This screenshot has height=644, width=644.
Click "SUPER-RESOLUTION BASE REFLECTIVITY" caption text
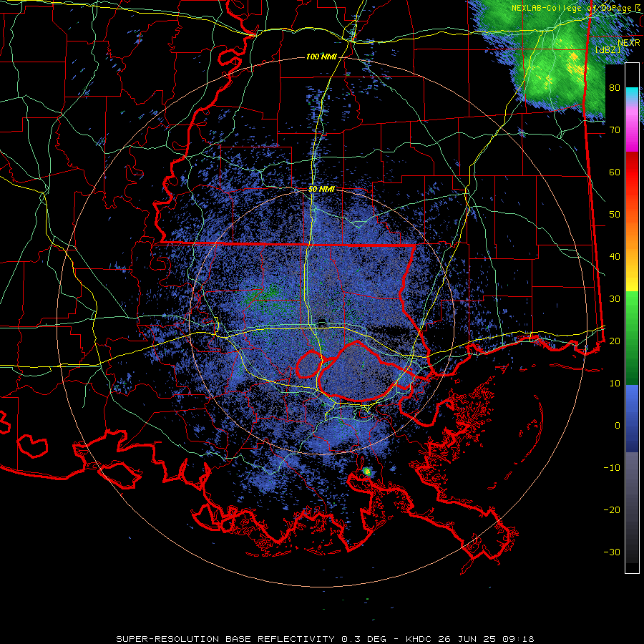[225, 639]
